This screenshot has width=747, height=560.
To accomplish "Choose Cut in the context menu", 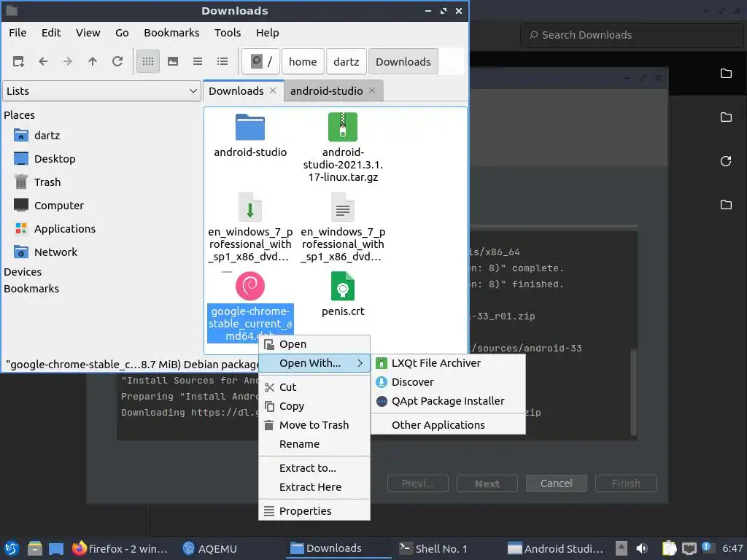I will pos(314,387).
